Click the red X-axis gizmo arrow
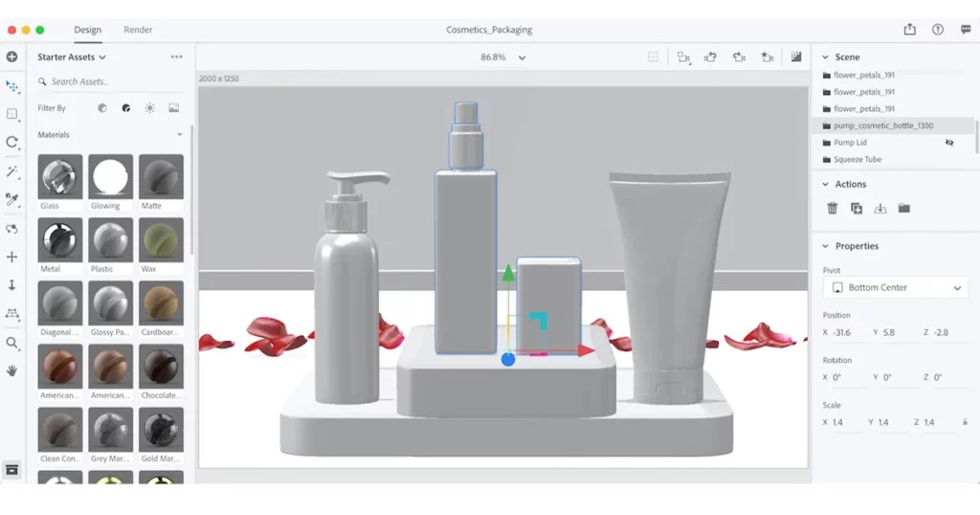The height and width of the screenshot is (515, 980). 586,350
